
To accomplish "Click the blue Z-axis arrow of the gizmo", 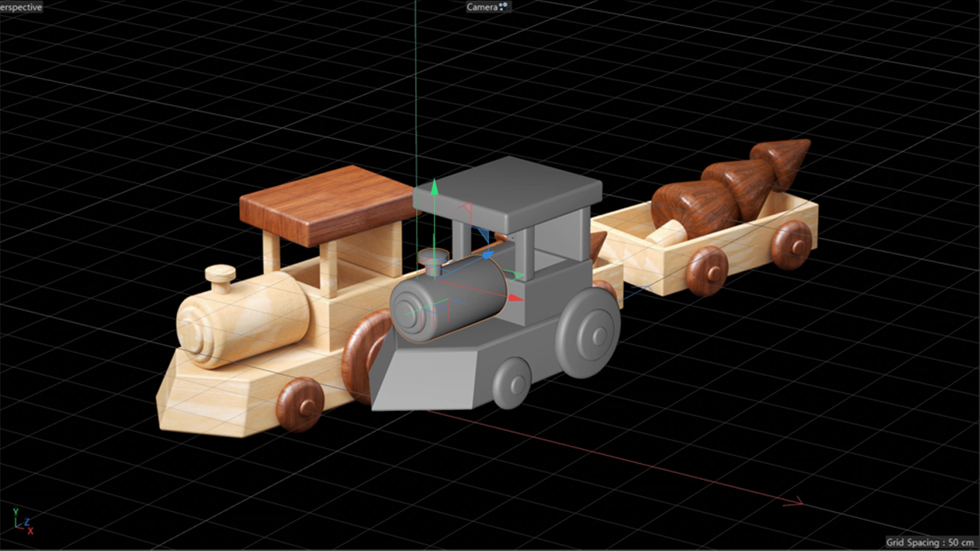I will (487, 254).
